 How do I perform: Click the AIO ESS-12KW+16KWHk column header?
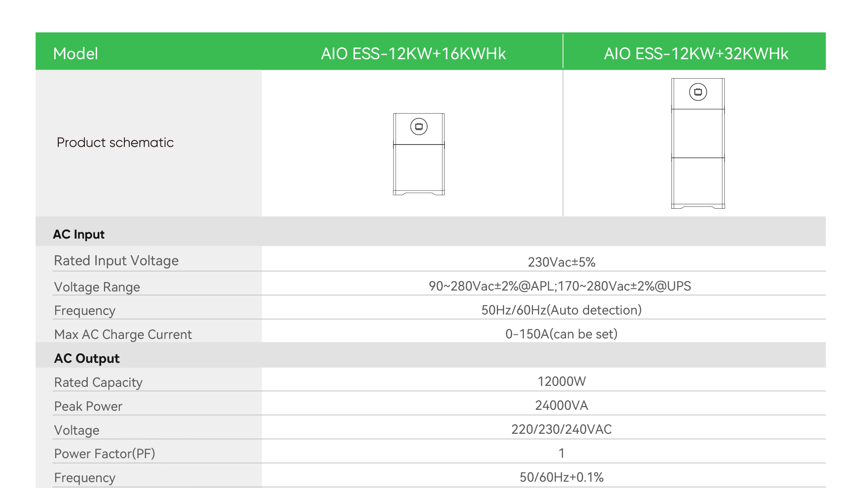tap(413, 54)
